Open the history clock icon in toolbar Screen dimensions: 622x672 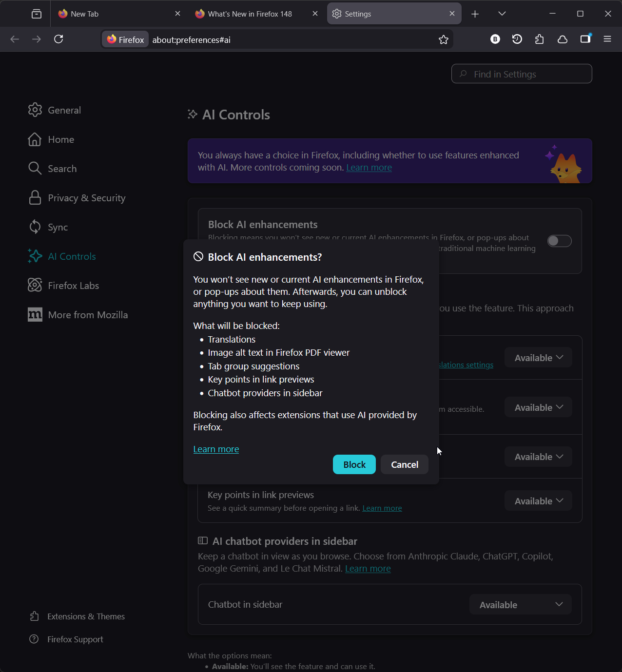517,39
